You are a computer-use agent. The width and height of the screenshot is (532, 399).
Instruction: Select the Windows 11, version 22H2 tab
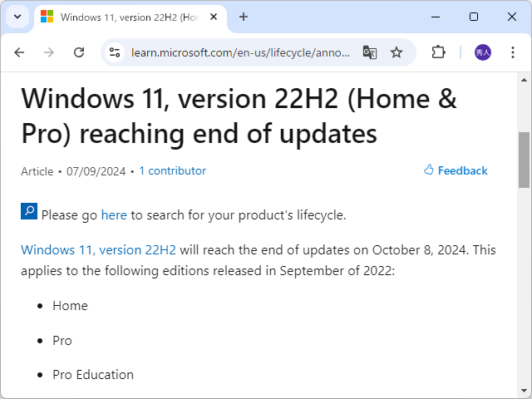coord(125,17)
